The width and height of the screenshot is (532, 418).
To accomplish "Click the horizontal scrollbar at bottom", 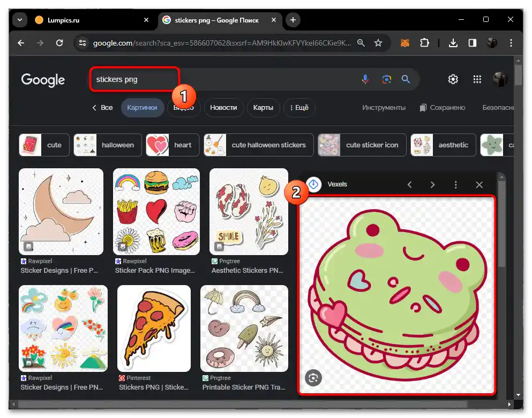I will click(242, 404).
